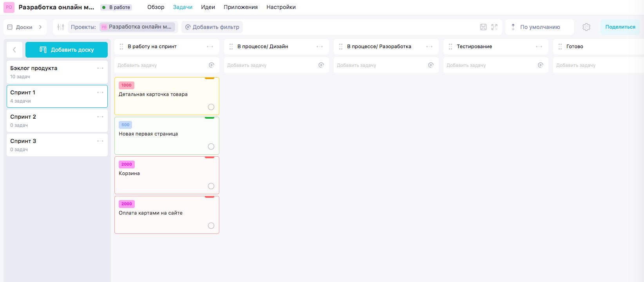The width and height of the screenshot is (644, 282).
Task: Open Спринт 1 options dots
Action: coord(100,92)
